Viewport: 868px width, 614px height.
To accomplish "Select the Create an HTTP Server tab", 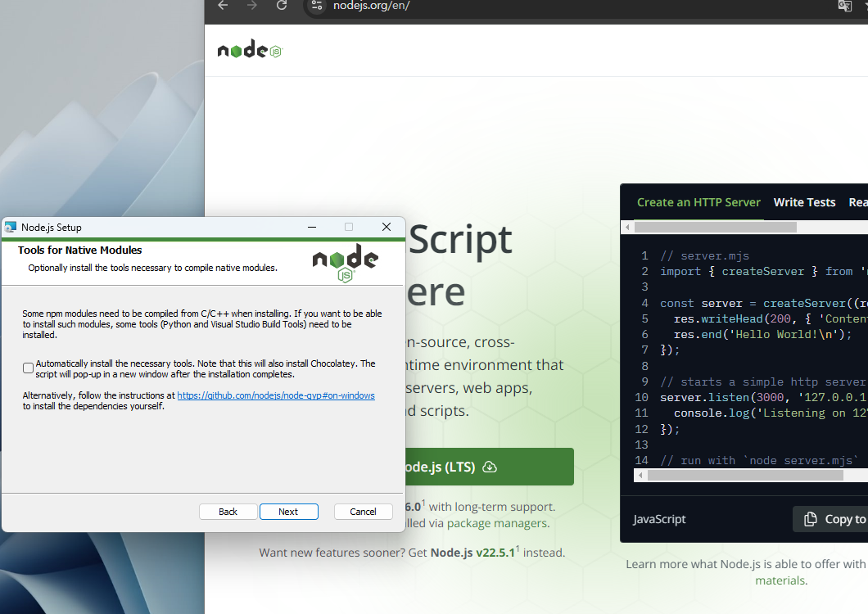I will tap(698, 202).
